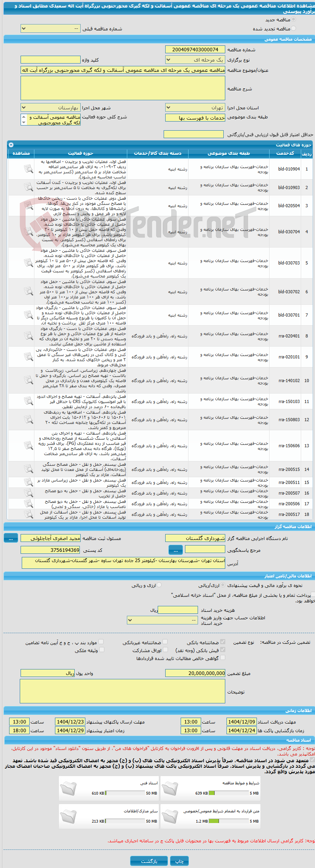Click progress bar of 610 KB technical documents

125,793
